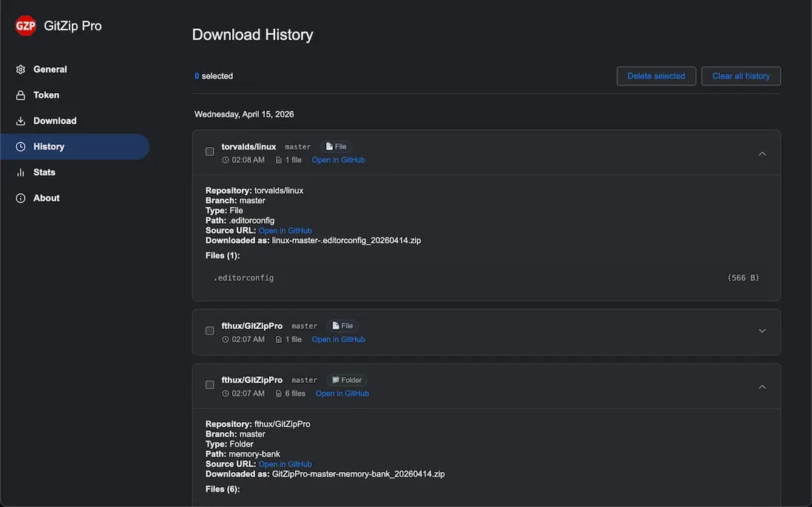Click the 0 selected counter
812x507 pixels.
[214, 76]
